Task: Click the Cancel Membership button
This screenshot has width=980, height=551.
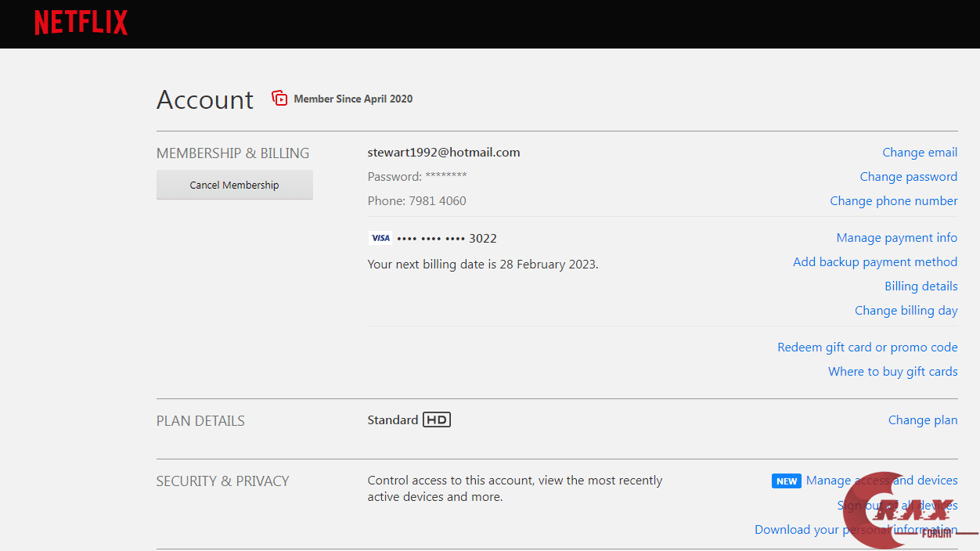Action: 234,185
